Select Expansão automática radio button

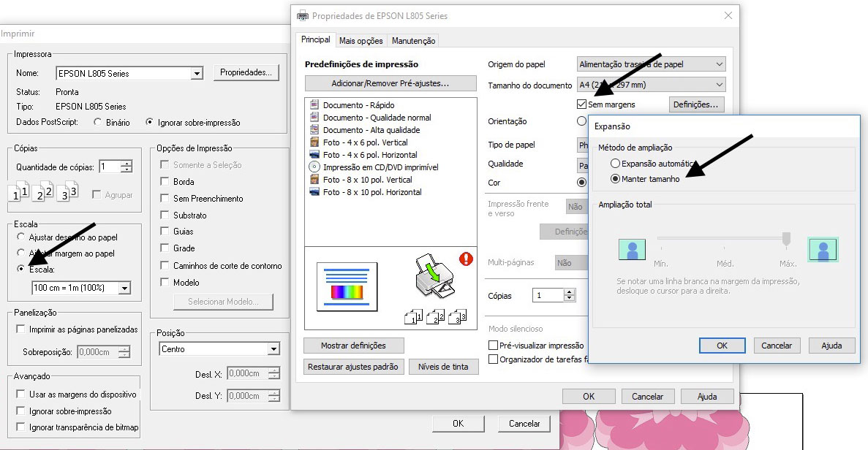point(615,164)
